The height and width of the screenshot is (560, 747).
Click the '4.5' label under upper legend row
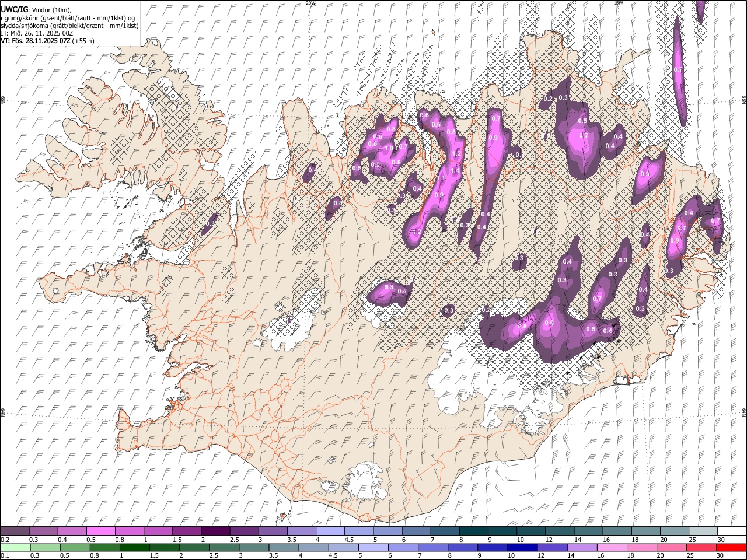click(x=349, y=540)
